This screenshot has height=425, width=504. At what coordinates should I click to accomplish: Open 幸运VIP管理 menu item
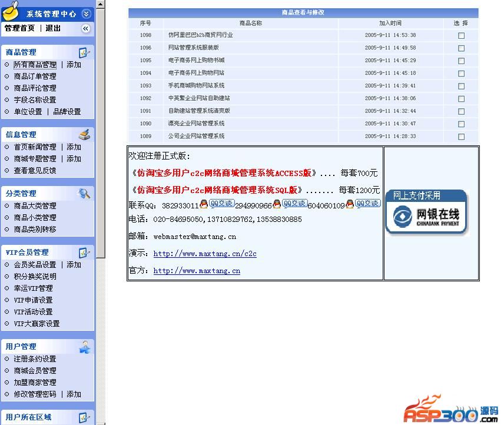tap(33, 288)
